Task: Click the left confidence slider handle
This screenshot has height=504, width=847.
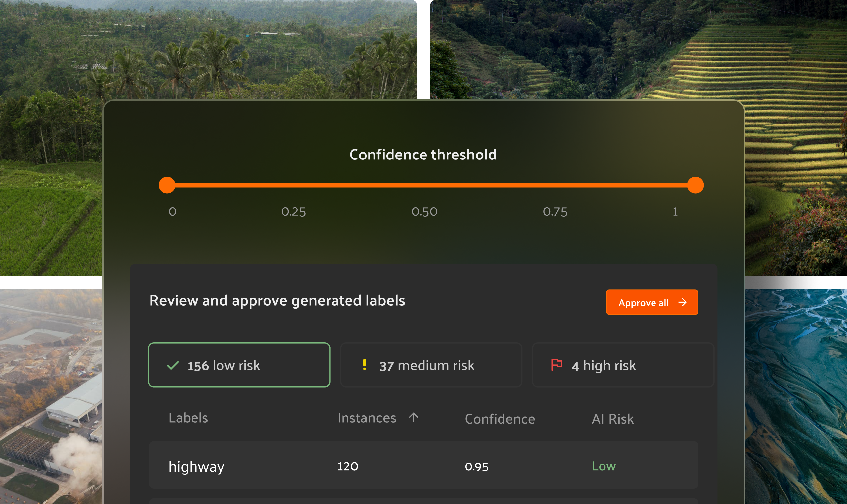Action: coord(167,185)
